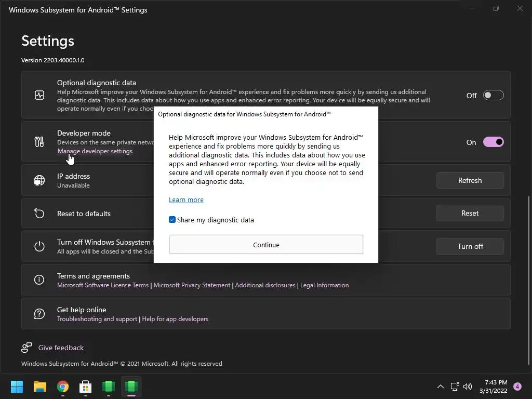
Task: Open Legal Information link
Action: point(324,285)
